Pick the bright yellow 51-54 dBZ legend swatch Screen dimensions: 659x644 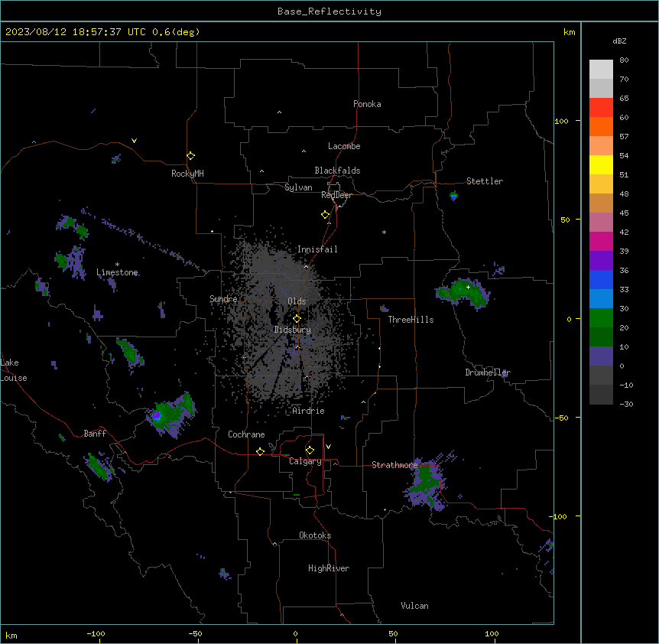601,164
